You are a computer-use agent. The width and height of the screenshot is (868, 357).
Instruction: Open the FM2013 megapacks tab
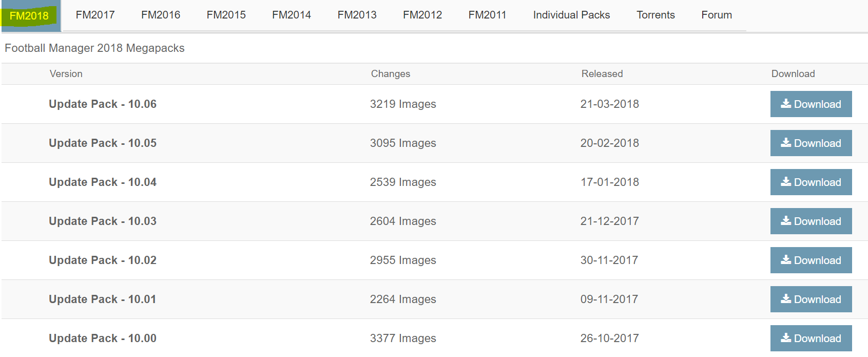click(x=357, y=15)
